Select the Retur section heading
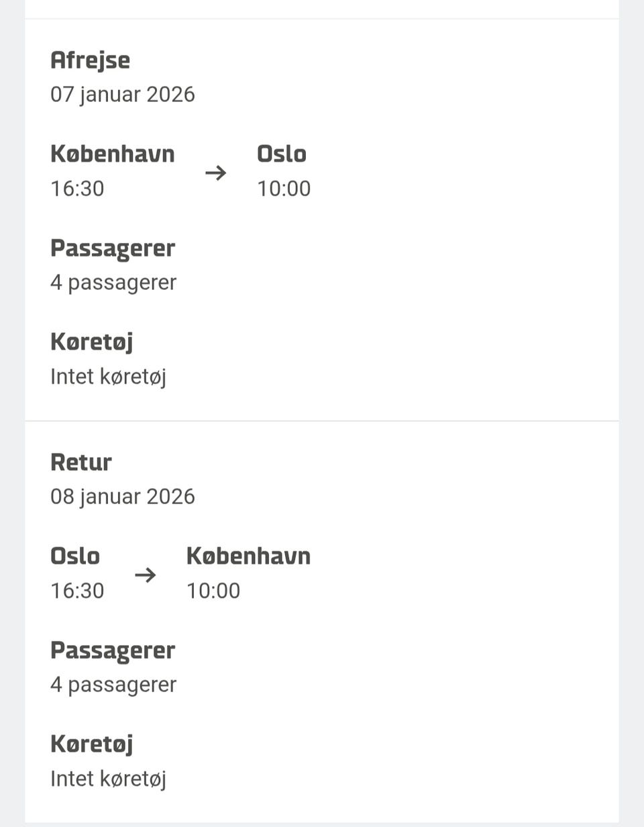The width and height of the screenshot is (644, 827). [x=80, y=463]
